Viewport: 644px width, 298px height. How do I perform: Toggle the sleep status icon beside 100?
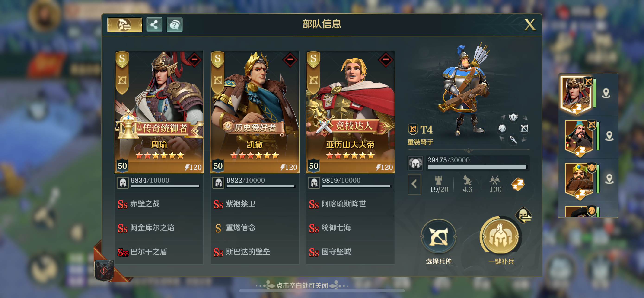(x=518, y=185)
